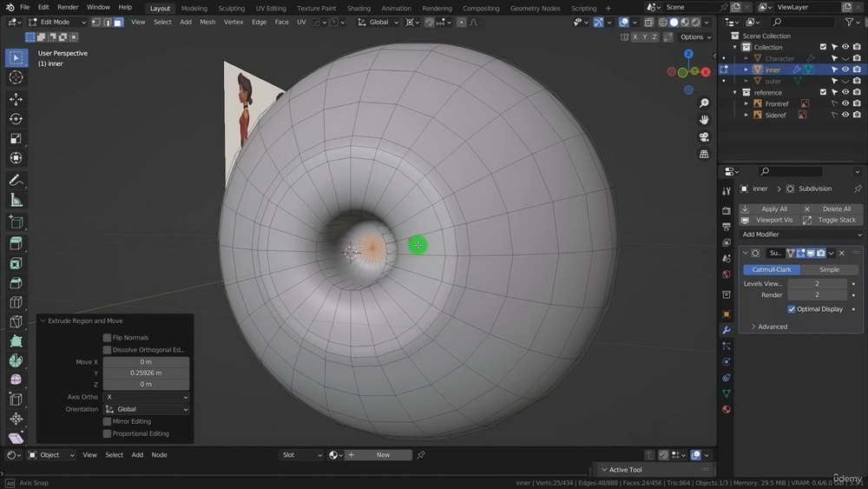
Task: Enable Proportional Editing checkbox
Action: coord(107,433)
